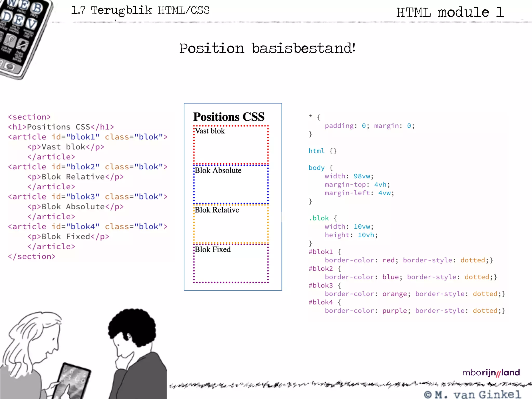Click the 'html {}' CSS rule

322,151
